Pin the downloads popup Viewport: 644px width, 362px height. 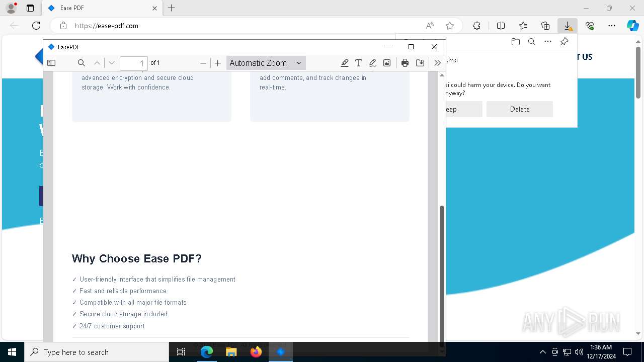point(564,42)
